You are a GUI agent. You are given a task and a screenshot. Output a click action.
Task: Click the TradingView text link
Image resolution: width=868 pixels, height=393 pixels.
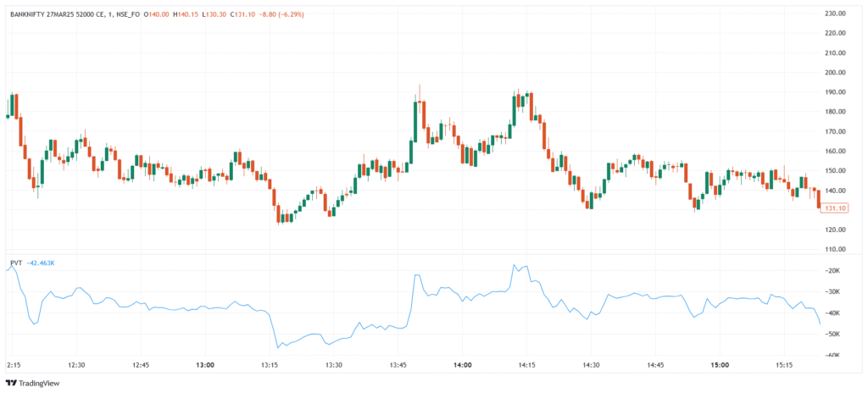(47, 382)
